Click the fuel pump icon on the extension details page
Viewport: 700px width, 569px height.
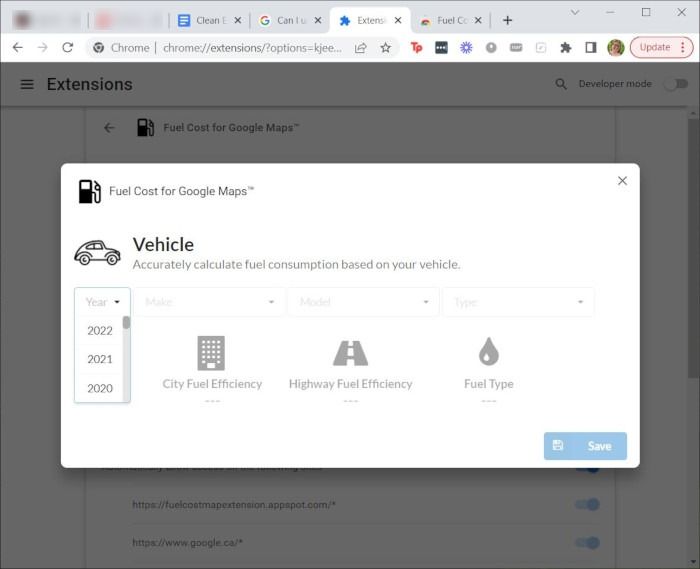(145, 128)
